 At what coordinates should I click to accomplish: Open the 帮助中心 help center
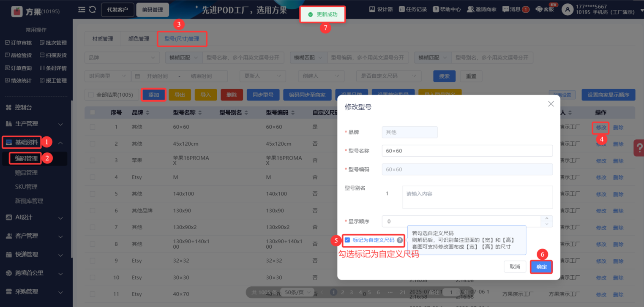tap(447, 9)
